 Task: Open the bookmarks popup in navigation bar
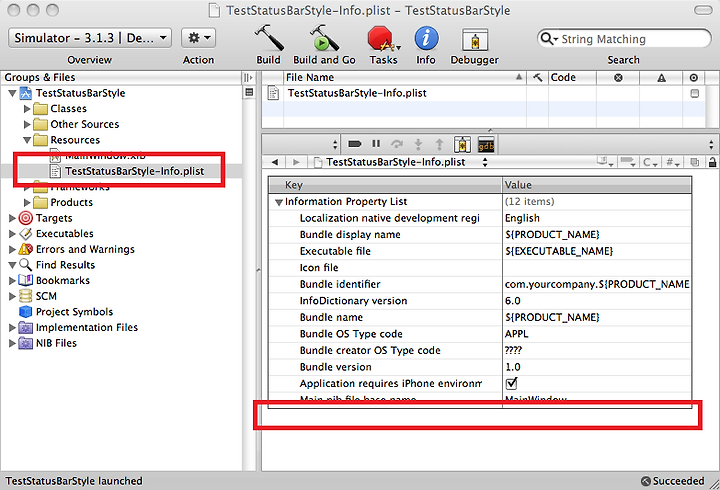(604, 162)
